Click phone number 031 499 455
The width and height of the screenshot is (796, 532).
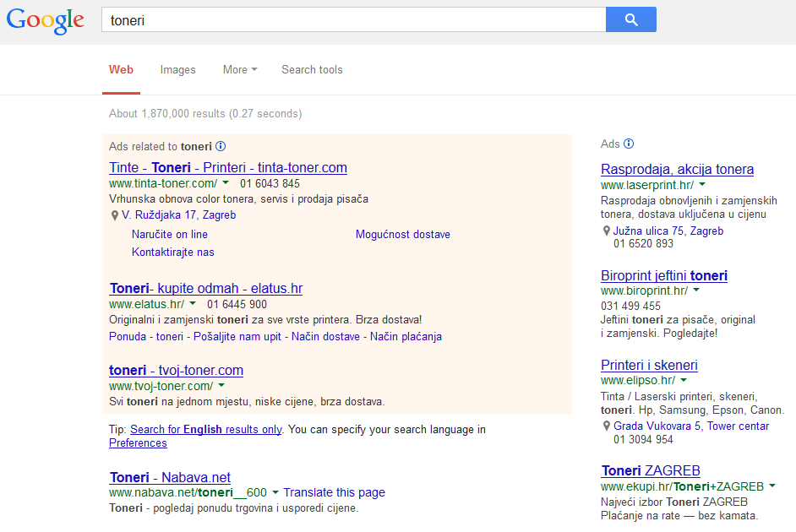click(x=630, y=307)
